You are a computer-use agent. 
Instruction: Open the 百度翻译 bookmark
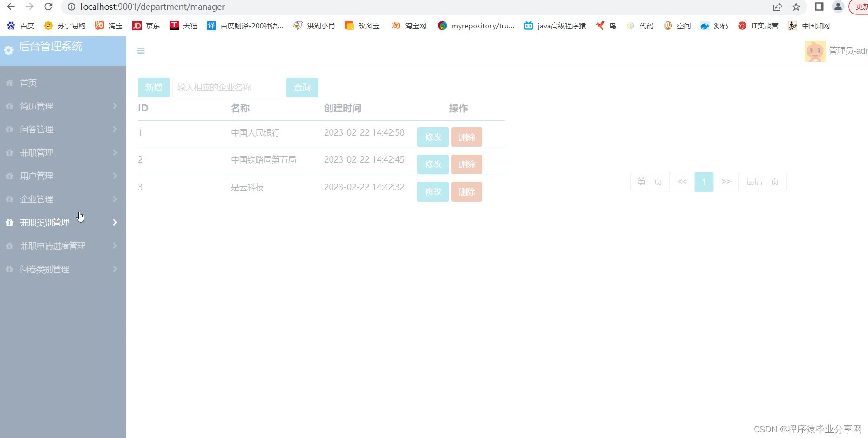click(245, 26)
